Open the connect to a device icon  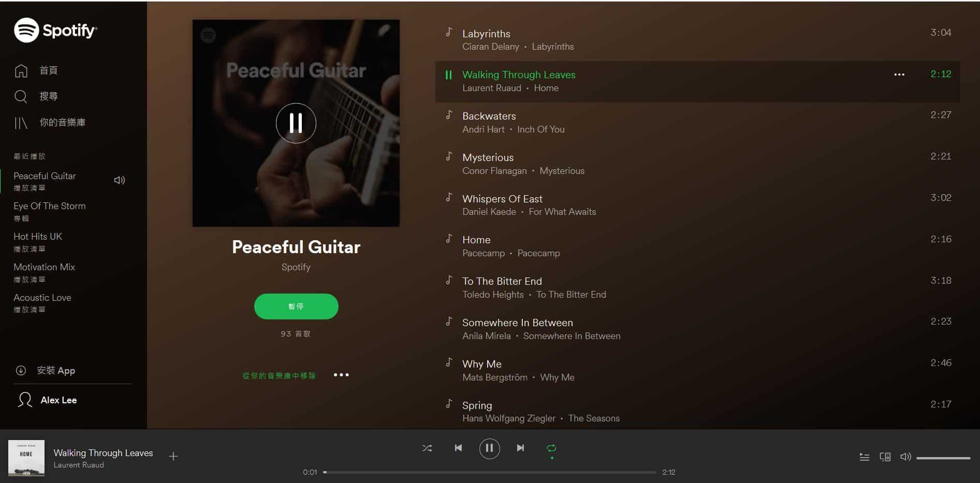[885, 457]
